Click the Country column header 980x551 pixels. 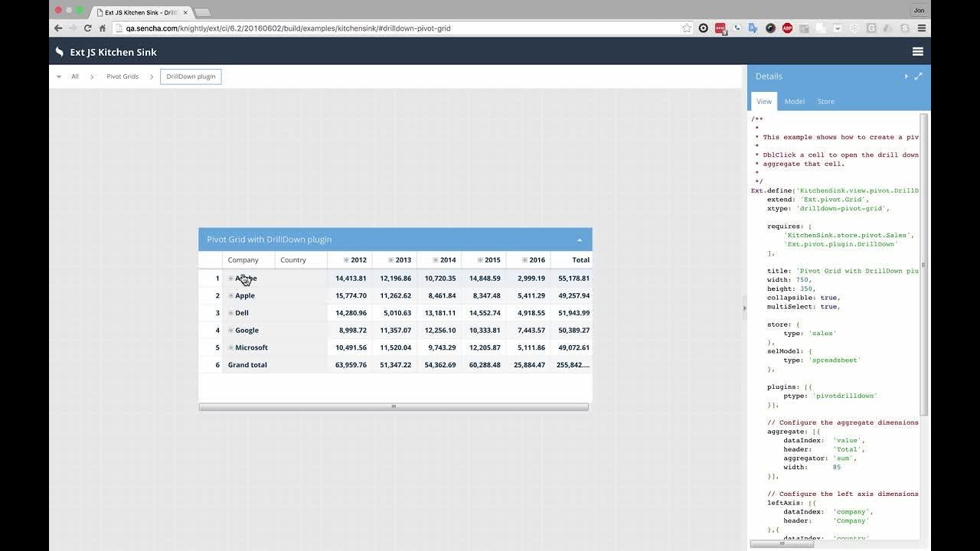click(301, 260)
